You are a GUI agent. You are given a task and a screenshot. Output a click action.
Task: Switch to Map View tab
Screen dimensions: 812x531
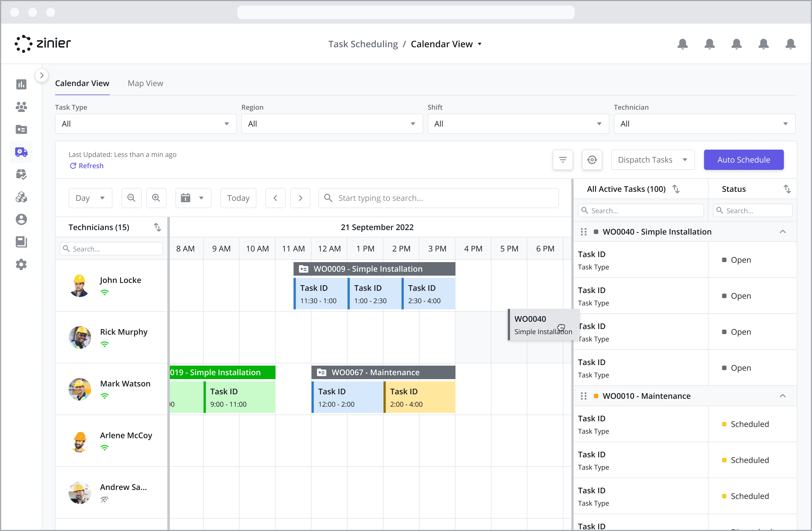point(146,83)
